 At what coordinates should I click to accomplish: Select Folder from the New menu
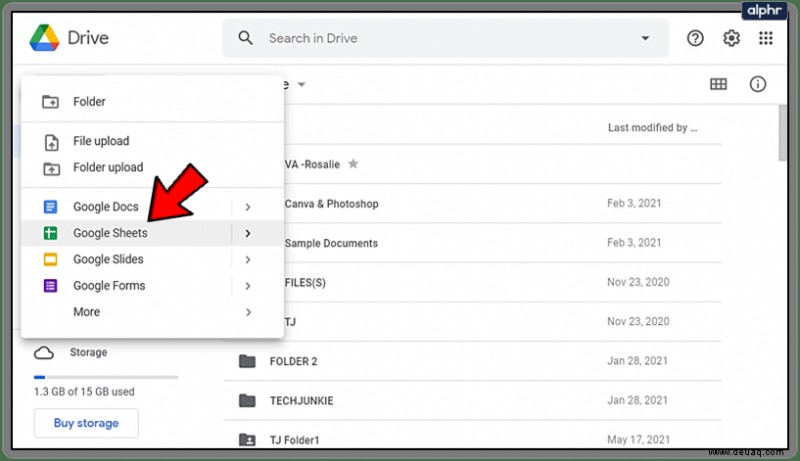[x=152, y=101]
